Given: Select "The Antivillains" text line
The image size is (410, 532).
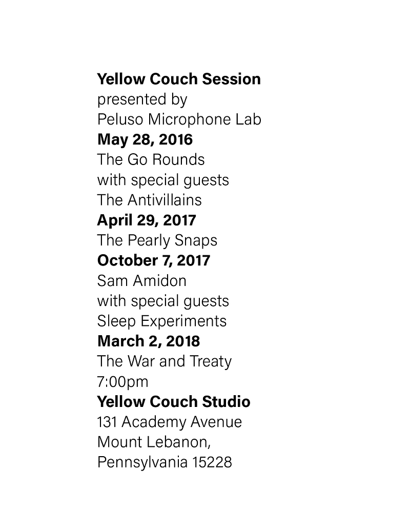Looking at the screenshot, I should point(149,200).
